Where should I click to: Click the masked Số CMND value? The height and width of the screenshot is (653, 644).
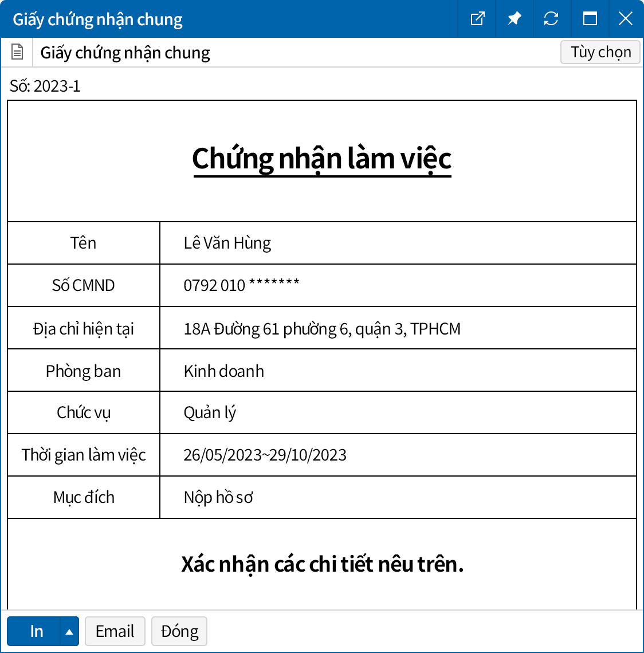[241, 285]
